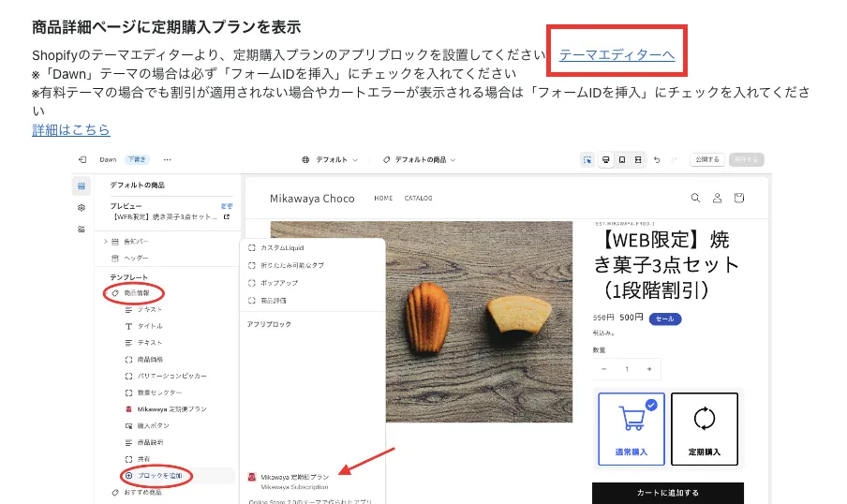This screenshot has height=504, width=847.
Task: Click the exit editor icon beside Dawn
Action: [x=82, y=159]
